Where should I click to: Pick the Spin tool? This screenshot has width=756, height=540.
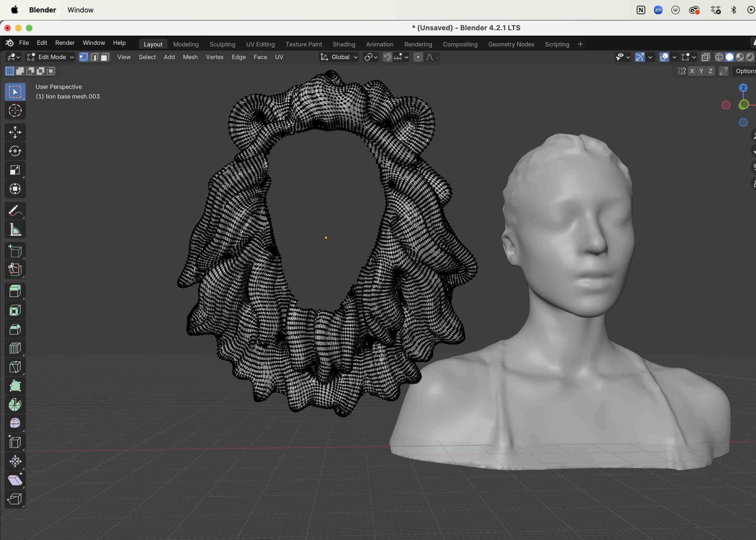click(x=15, y=405)
